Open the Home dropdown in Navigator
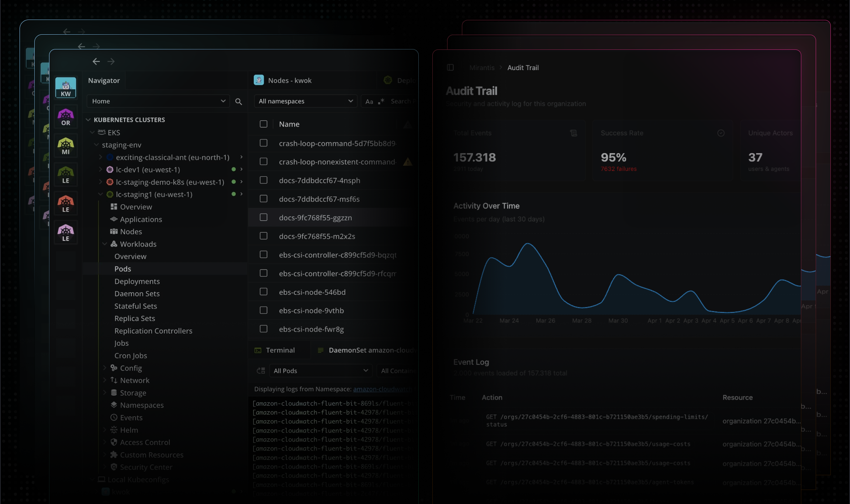850x504 pixels. 158,101
